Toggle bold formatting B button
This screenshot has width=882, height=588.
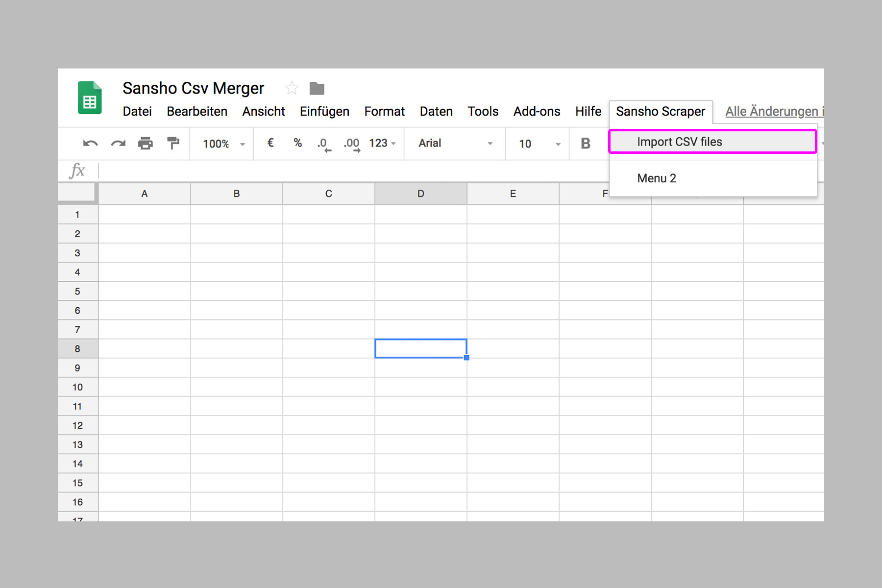click(586, 144)
